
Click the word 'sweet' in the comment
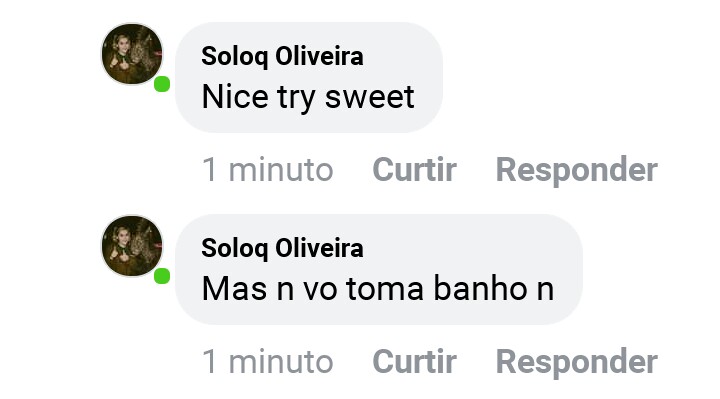[370, 97]
